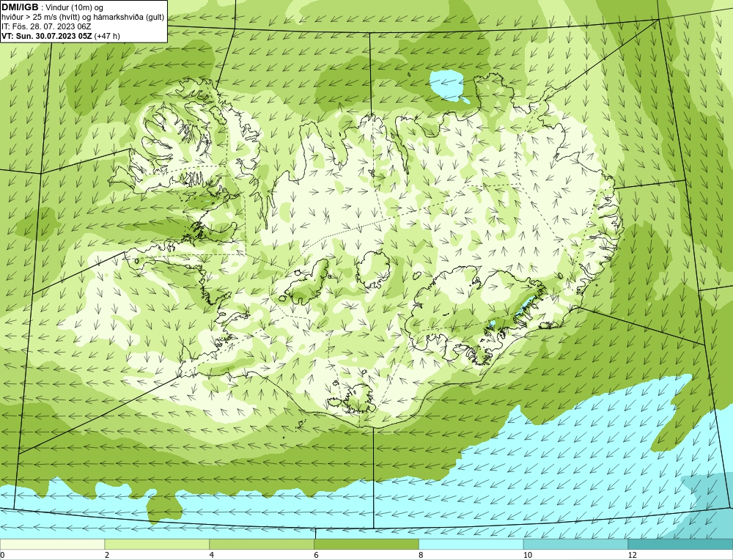
Task: Click the legend tick label '0'
Action: 3,555
